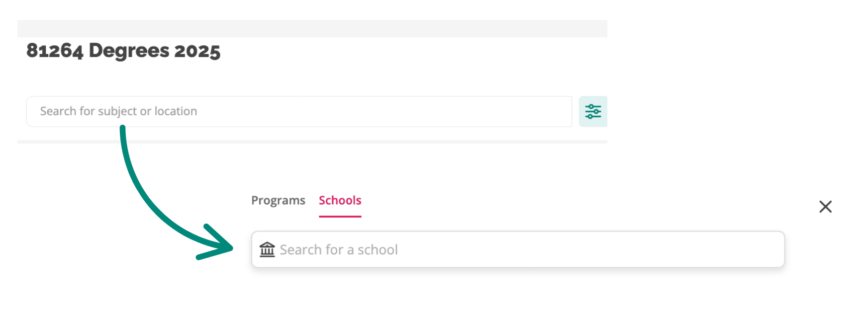Toggle the teal filters button
This screenshot has width=868, height=311.
tap(593, 111)
